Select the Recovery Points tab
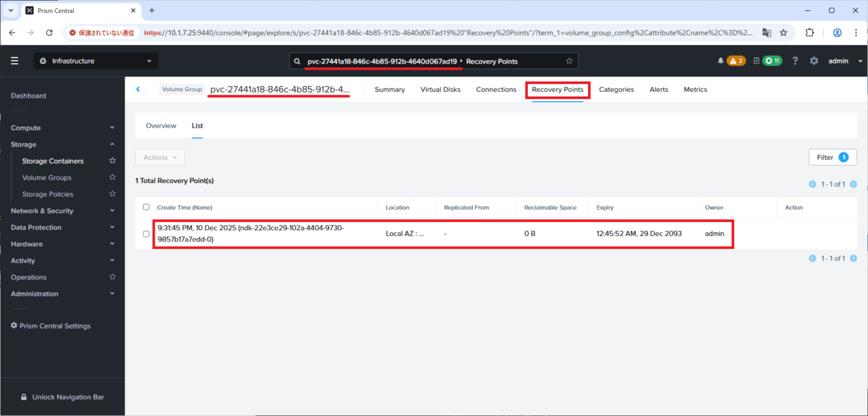Viewport: 868px width, 416px height. pos(558,90)
